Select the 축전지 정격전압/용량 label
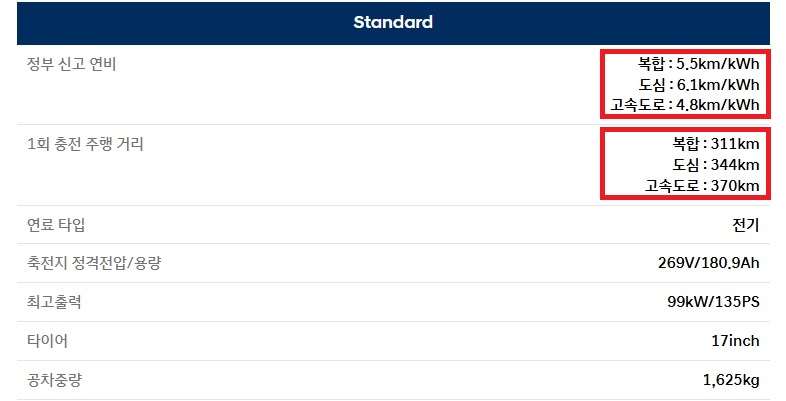Viewport: 786px width, 401px height. coord(94,264)
